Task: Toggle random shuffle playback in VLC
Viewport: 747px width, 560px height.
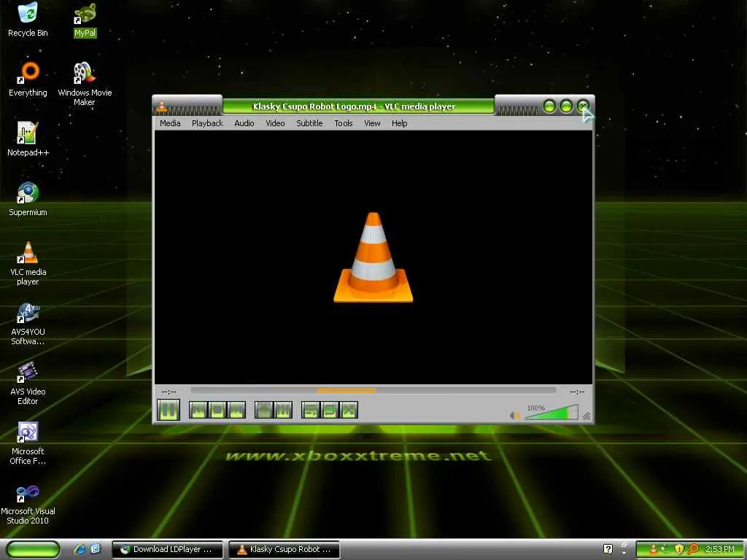Action: tap(349, 410)
